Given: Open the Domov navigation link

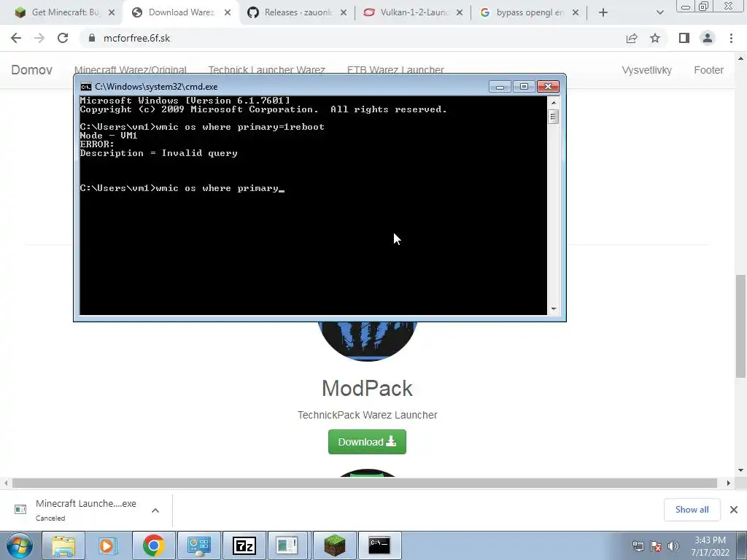Looking at the screenshot, I should click(31, 70).
